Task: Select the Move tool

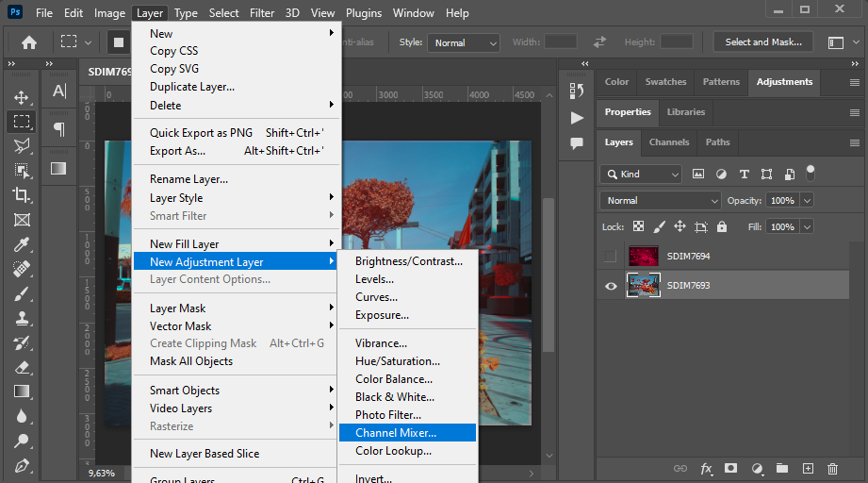Action: (x=21, y=97)
